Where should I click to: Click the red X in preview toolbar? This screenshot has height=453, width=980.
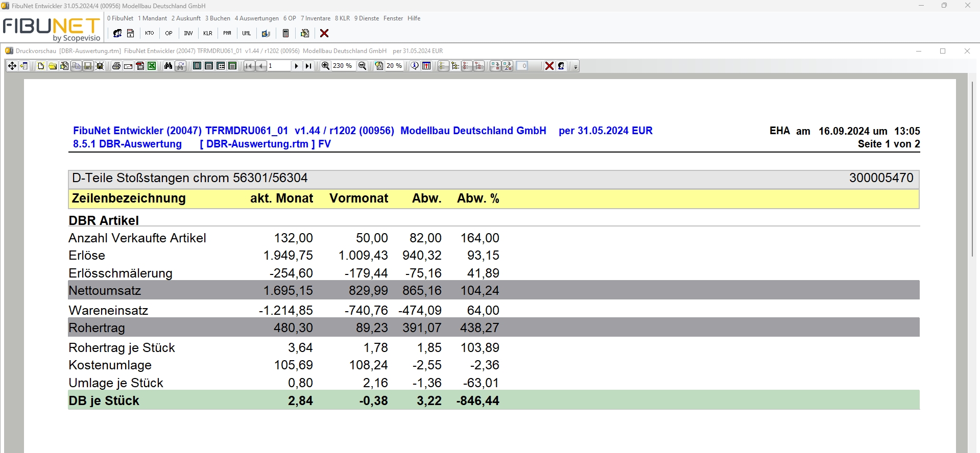pyautogui.click(x=549, y=66)
